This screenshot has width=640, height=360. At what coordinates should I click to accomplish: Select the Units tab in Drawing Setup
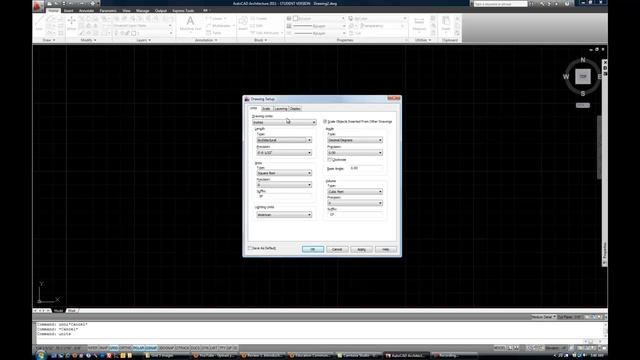253,108
